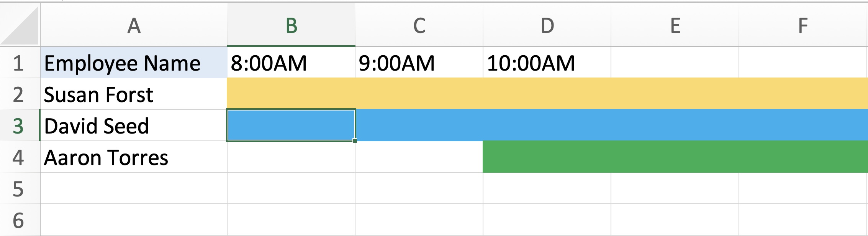Select row 2 header

[20, 94]
